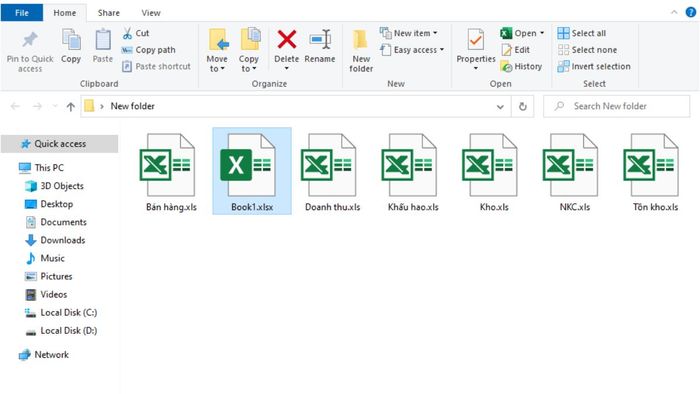The height and width of the screenshot is (394, 700).
Task: Click the Refresh button beside address bar
Action: [523, 106]
